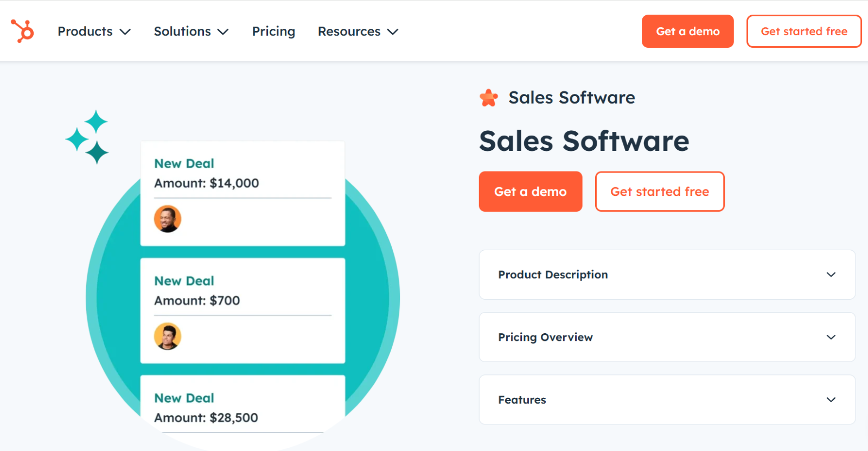Click the 'Amount: $14,000' text

tap(207, 183)
